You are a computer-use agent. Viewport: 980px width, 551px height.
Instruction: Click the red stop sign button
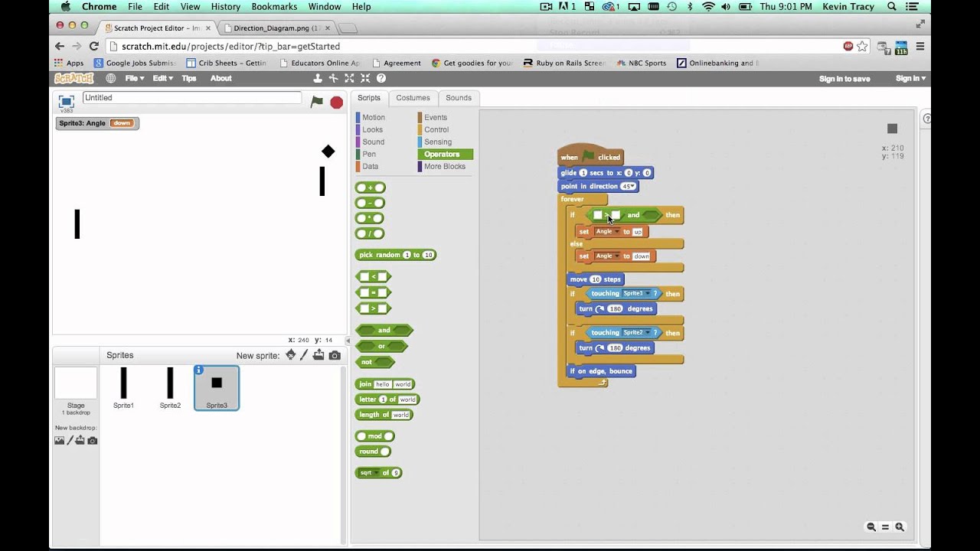click(336, 102)
